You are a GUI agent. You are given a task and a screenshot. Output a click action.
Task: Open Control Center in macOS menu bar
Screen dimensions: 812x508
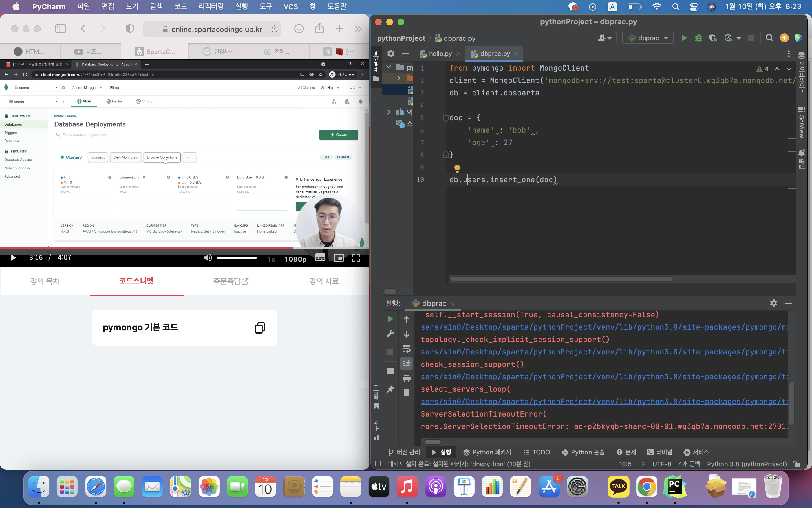(694, 7)
